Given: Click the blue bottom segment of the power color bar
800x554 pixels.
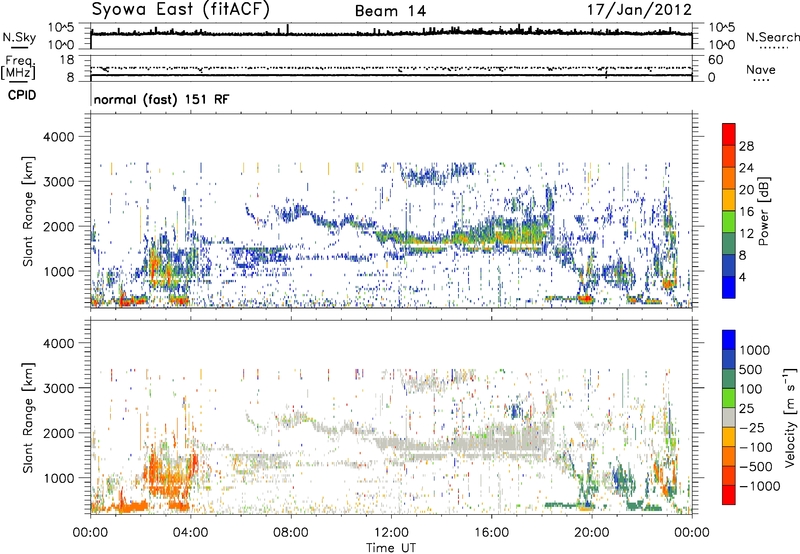Looking at the screenshot, I should [729, 287].
